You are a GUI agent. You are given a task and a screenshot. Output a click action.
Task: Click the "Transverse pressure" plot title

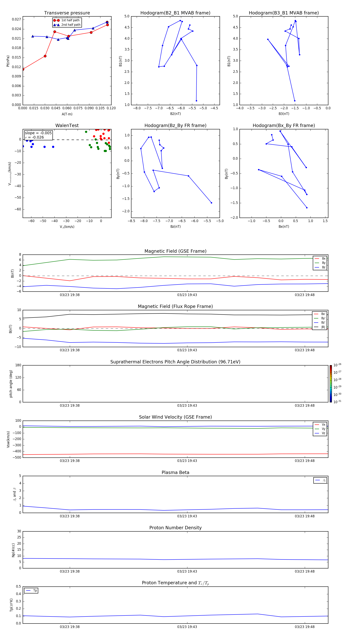coord(67,13)
